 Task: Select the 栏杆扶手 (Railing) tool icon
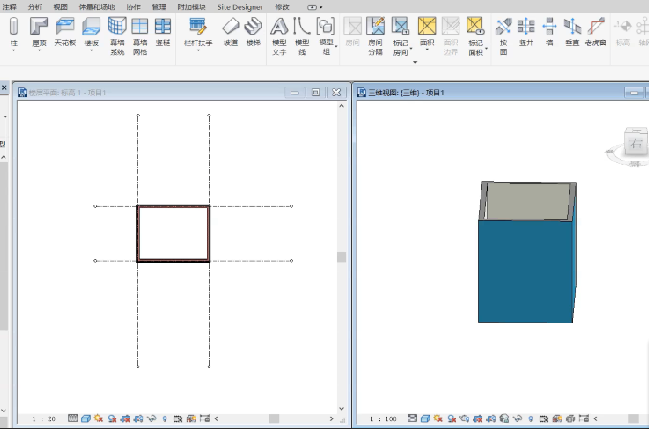tap(198, 26)
